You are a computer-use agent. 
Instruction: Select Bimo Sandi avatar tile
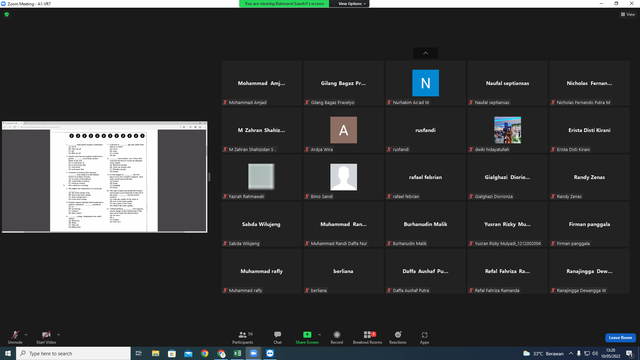[343, 177]
